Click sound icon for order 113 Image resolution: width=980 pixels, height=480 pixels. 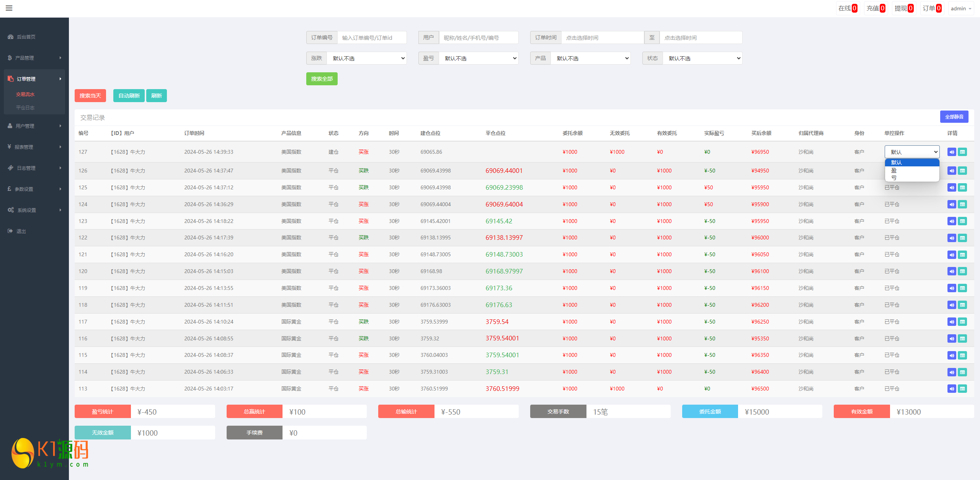(x=952, y=389)
